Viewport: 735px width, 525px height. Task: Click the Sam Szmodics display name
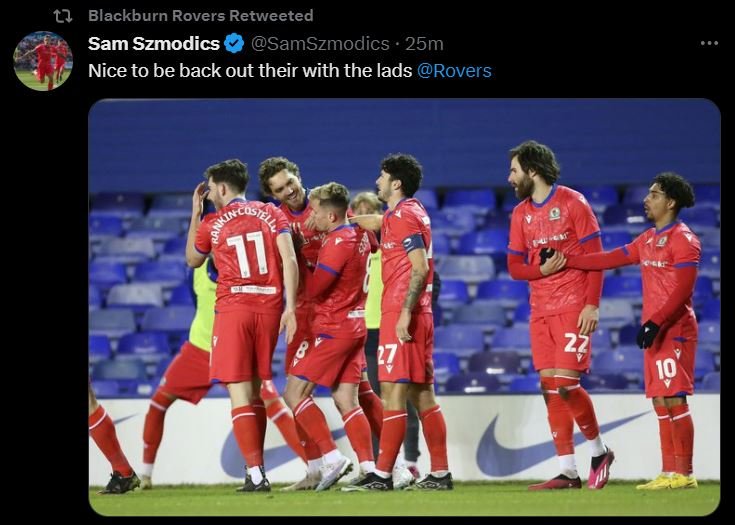[154, 44]
